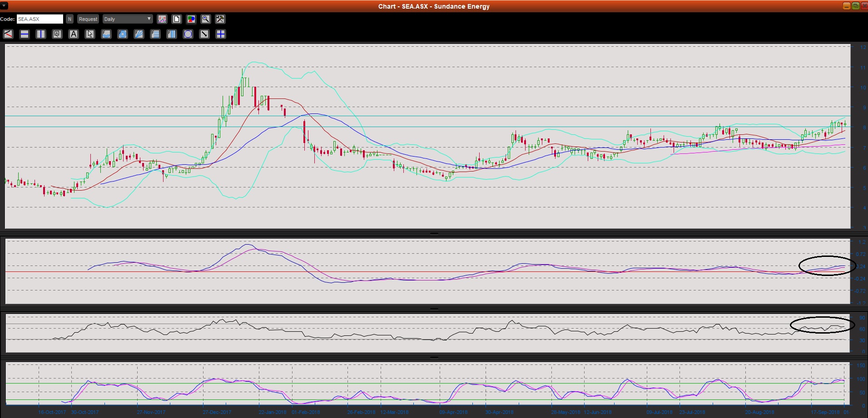This screenshot has width=868, height=418.
Task: Select the Fibonacci arcs tool
Action: tap(106, 34)
